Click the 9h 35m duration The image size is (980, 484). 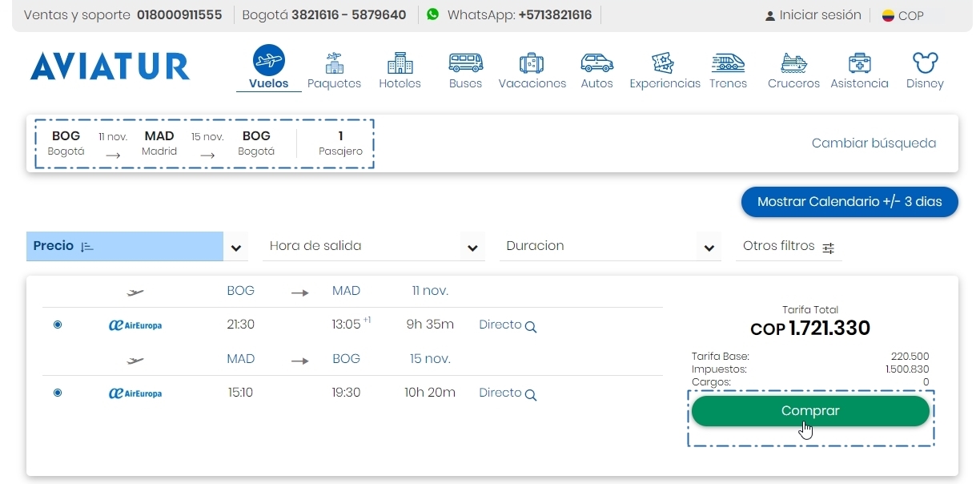point(430,325)
